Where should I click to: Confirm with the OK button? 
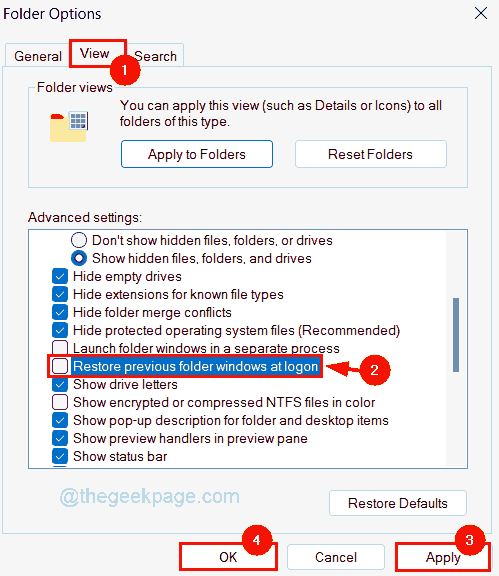tap(228, 557)
